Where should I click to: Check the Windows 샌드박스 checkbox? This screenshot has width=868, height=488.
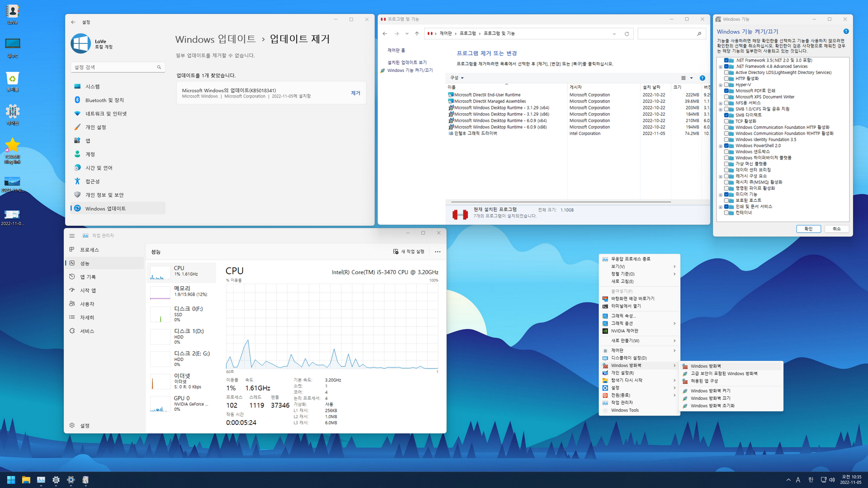point(727,152)
